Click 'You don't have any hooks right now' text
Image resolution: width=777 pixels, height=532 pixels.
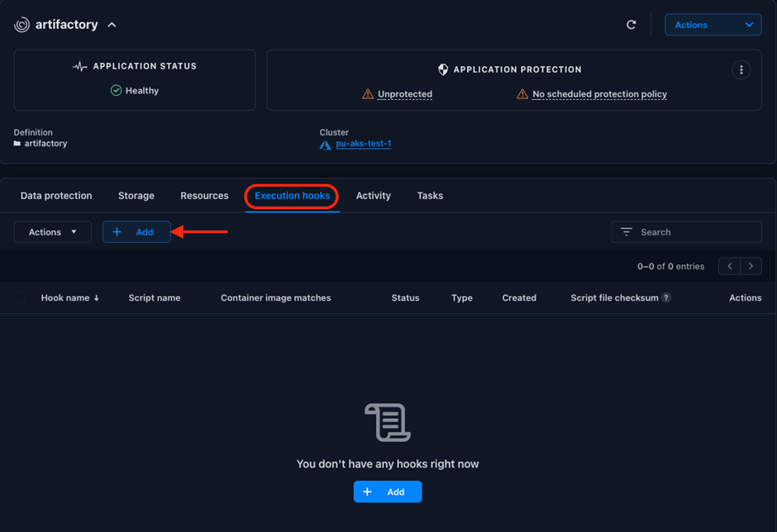[388, 464]
